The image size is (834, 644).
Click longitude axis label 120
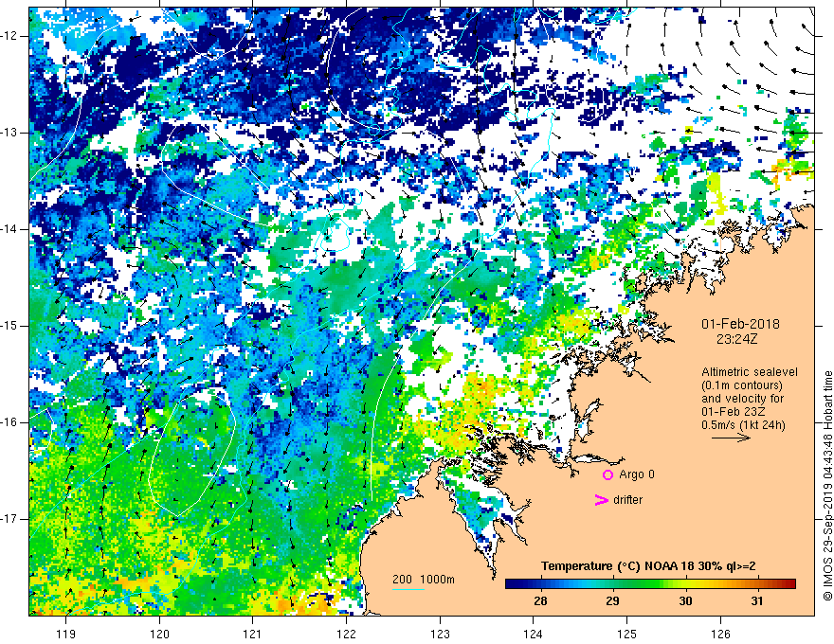click(159, 634)
